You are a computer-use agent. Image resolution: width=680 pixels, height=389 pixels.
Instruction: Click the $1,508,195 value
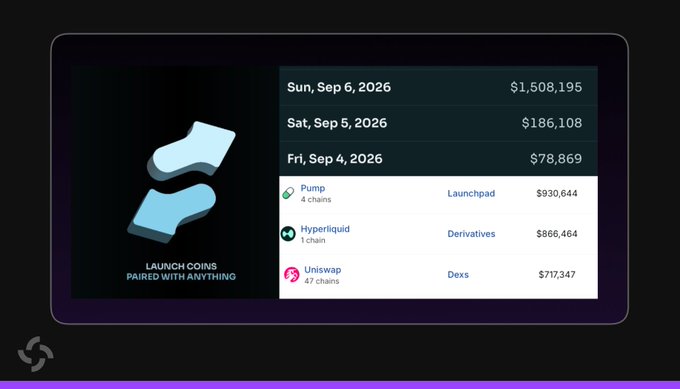[546, 87]
